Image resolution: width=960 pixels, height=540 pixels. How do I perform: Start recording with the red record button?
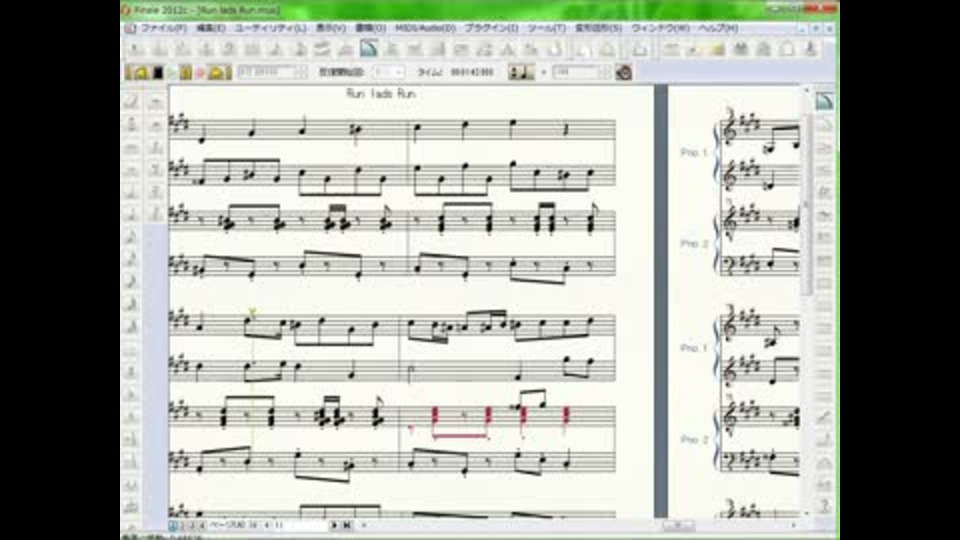click(x=200, y=73)
